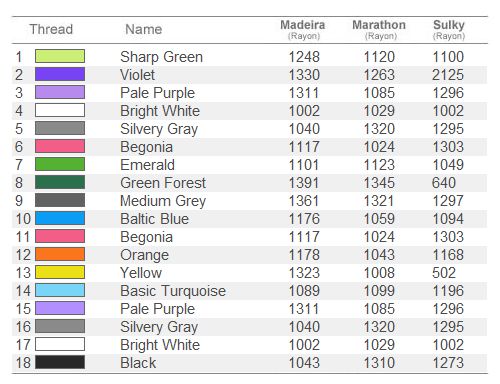Screen dimensions: 500x384
Task: Click the Sulky (Rayon) column header
Action: (x=449, y=30)
